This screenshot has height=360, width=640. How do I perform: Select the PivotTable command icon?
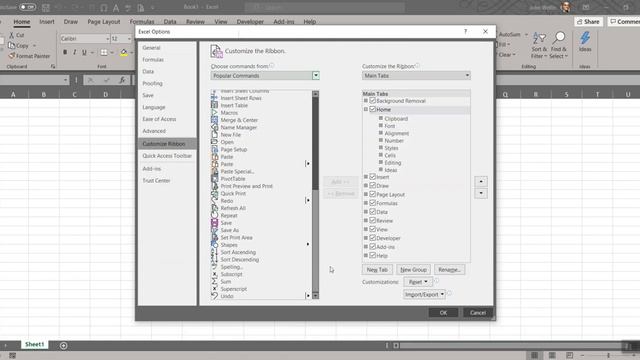[x=214, y=178]
